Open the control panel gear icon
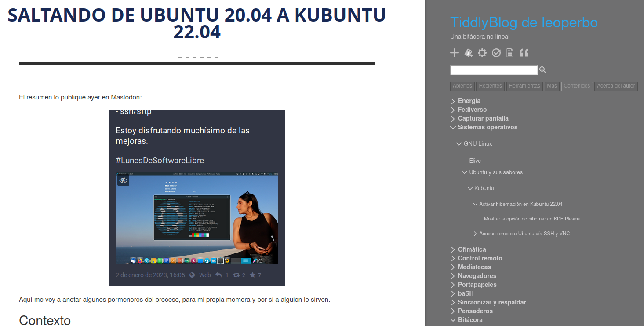Image resolution: width=644 pixels, height=326 pixels. tap(482, 53)
